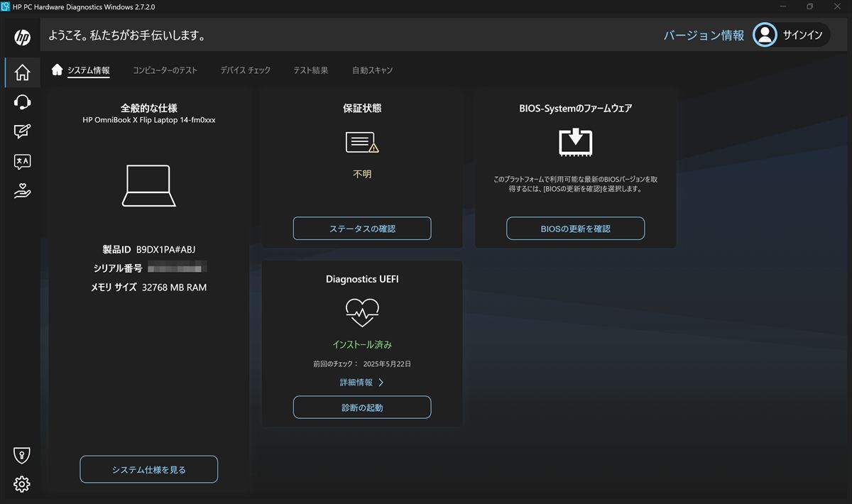Expand the chevron next to 詳細情報

point(381,383)
